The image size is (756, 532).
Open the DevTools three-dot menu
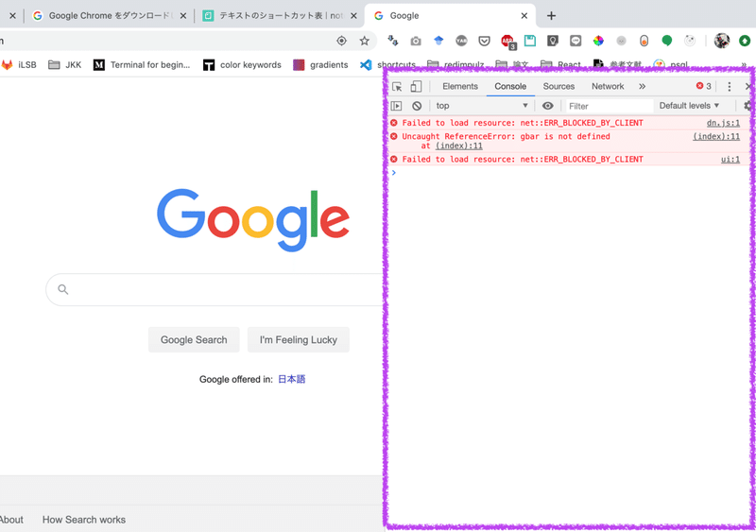[729, 86]
